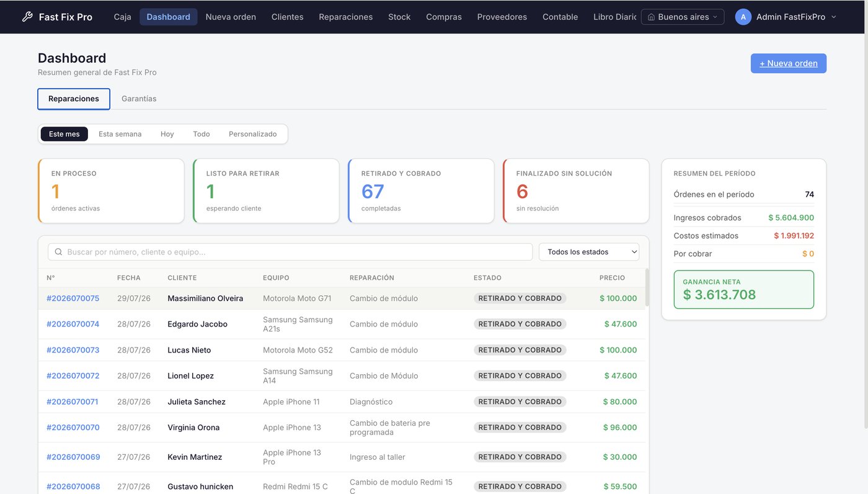
Task: Click client name Lionel Lopez
Action: 190,375
